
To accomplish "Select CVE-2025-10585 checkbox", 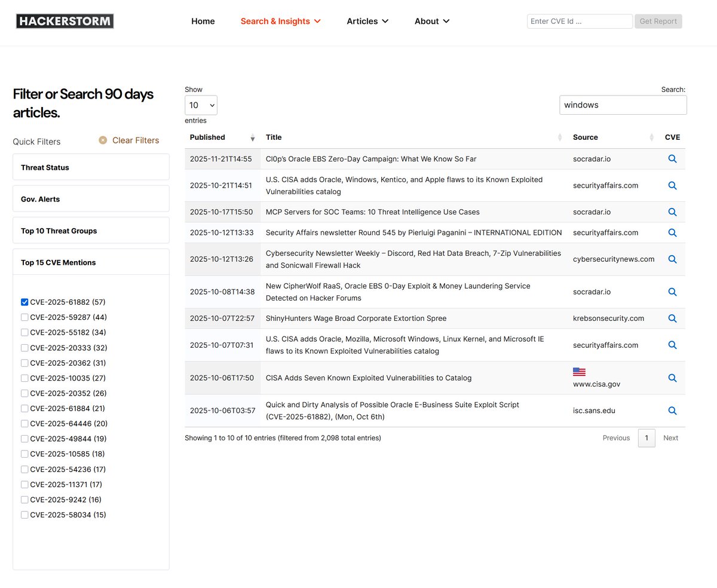I will [x=24, y=454].
